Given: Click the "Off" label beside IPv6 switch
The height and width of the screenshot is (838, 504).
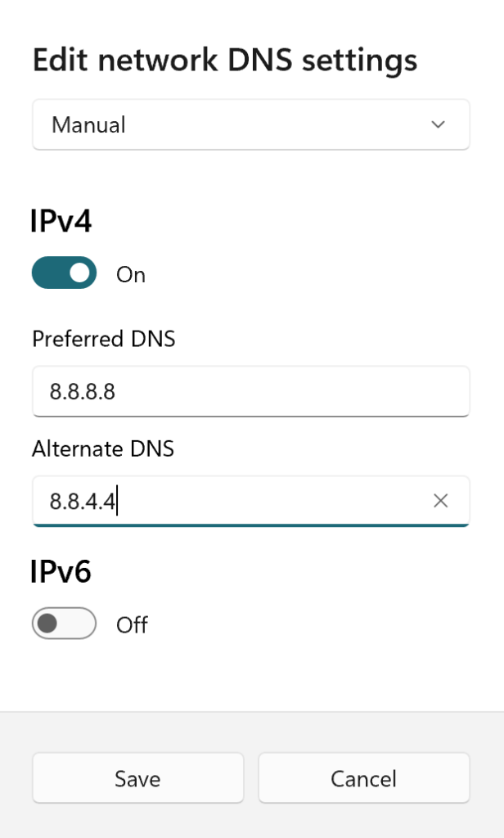Looking at the screenshot, I should point(132,626).
